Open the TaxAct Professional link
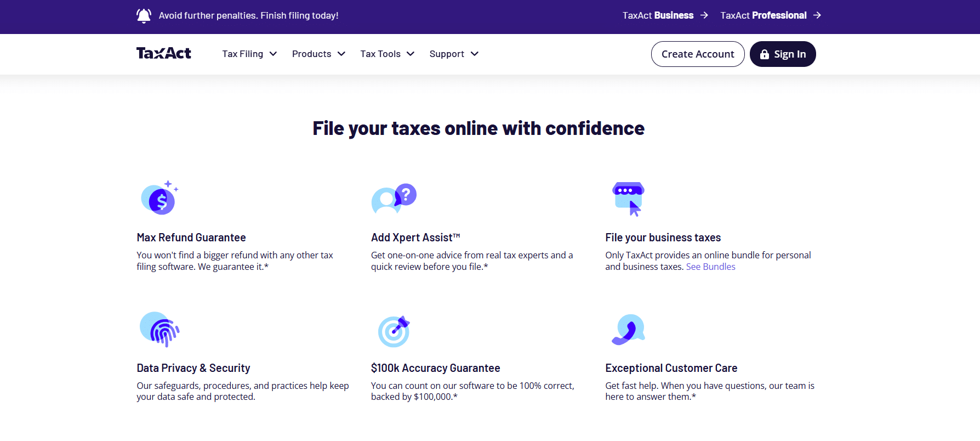Screen dimensions: 980x441 pos(771,15)
